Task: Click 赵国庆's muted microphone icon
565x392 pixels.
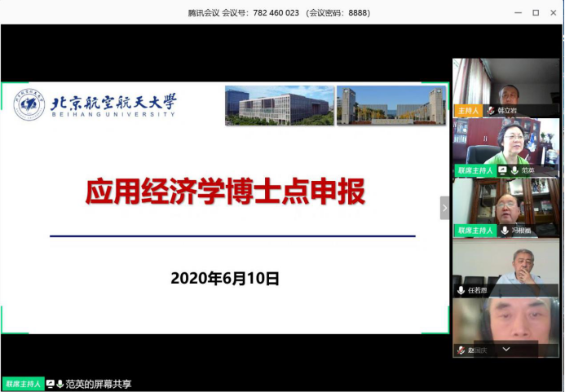Action: [461, 350]
